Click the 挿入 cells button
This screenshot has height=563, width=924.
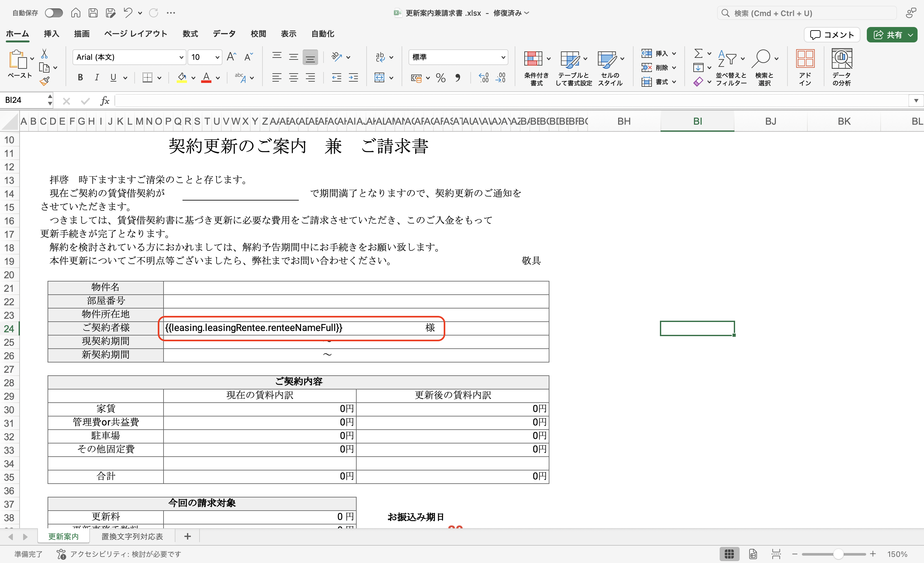(x=658, y=54)
